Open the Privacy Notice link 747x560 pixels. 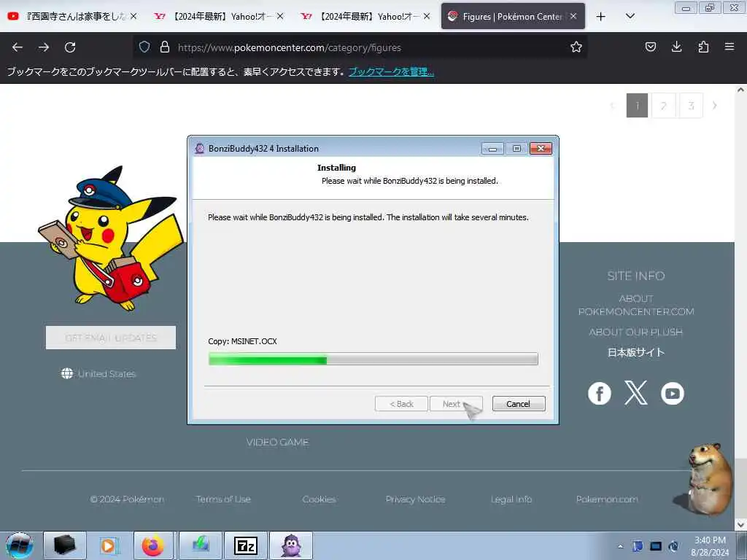415,499
